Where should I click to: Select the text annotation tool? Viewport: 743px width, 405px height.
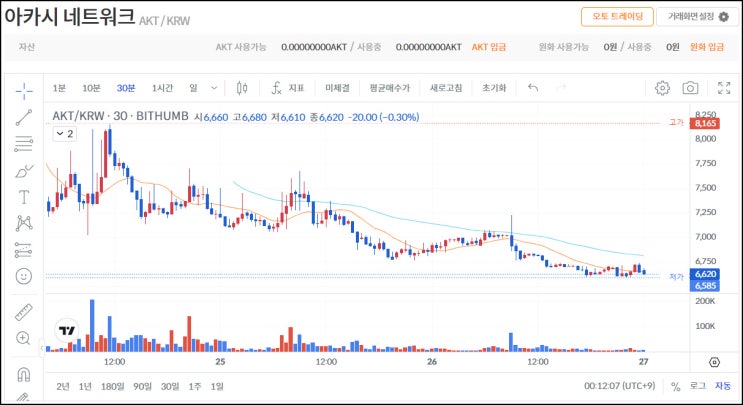pos(24,197)
